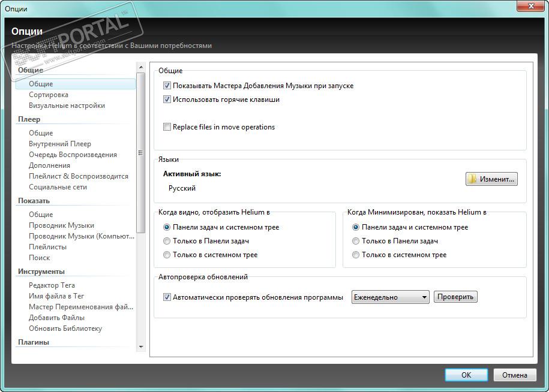This screenshot has width=549, height=392.
Task: Click the Плагины section header
Action: pos(34,342)
